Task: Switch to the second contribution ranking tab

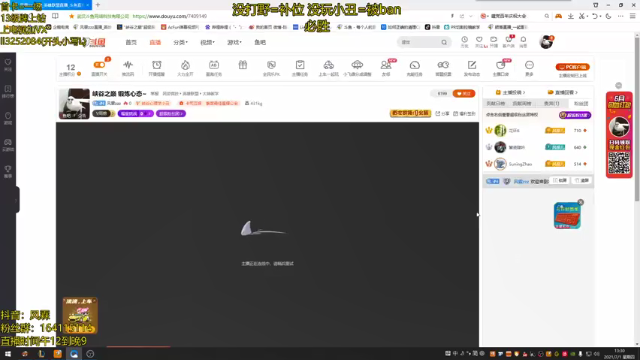Action: click(x=522, y=104)
